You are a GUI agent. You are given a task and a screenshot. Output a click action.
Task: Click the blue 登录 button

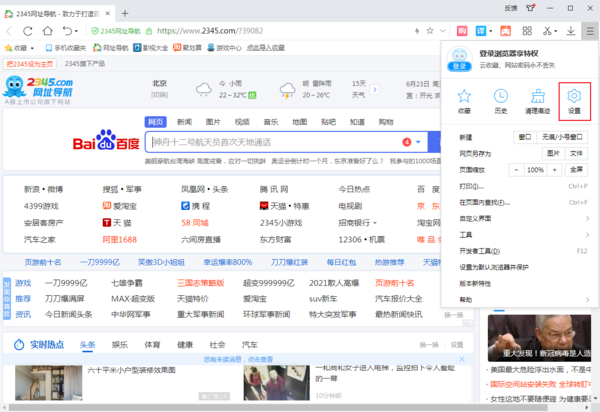tap(459, 66)
